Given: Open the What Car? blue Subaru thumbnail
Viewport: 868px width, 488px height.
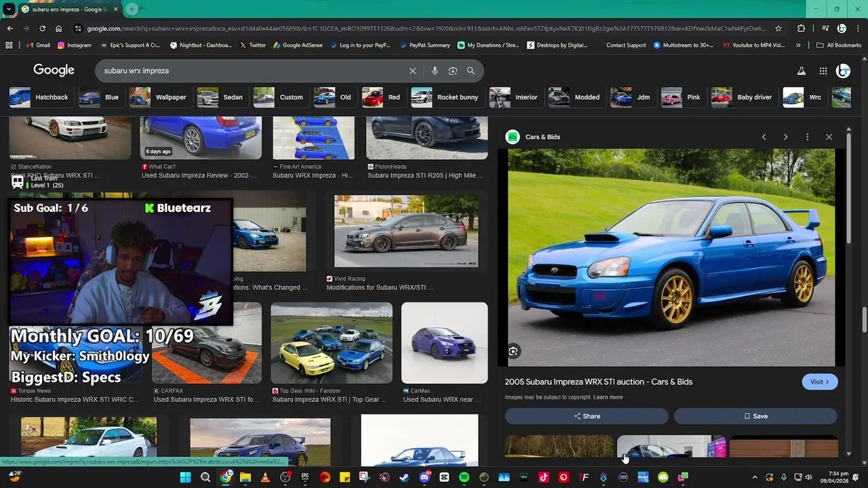Looking at the screenshot, I should (x=201, y=138).
